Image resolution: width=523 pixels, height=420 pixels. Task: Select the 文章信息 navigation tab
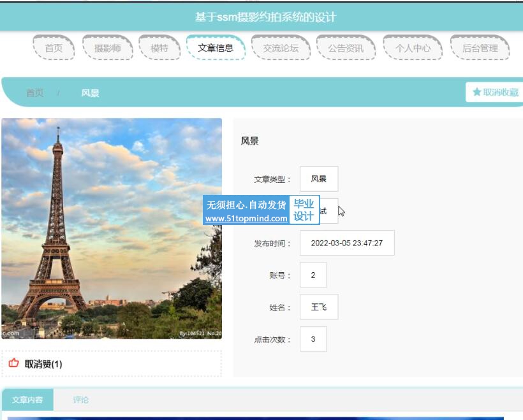(216, 48)
